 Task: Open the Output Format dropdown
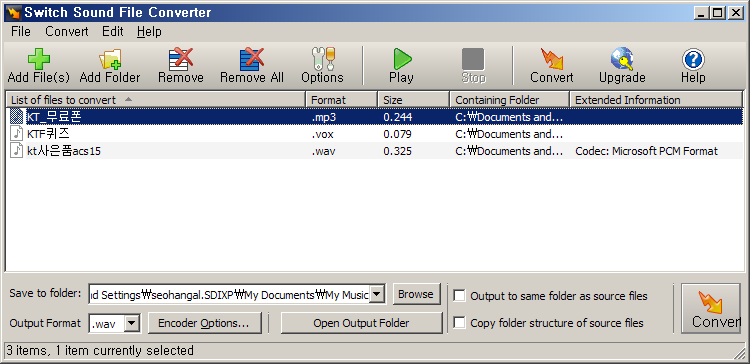click(132, 323)
